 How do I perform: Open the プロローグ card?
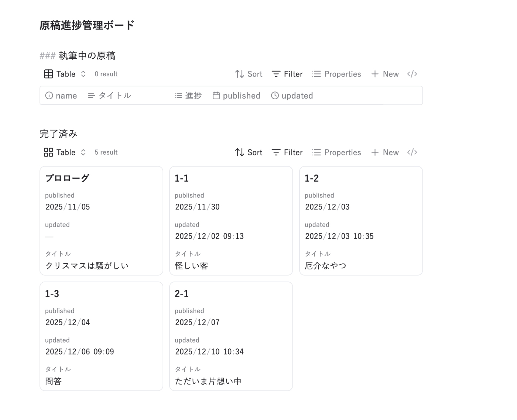point(101,221)
